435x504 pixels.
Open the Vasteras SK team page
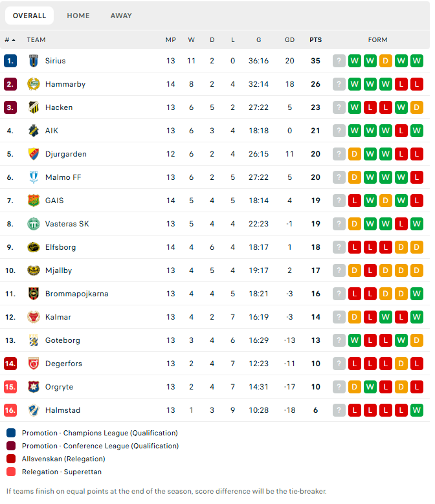pos(67,224)
